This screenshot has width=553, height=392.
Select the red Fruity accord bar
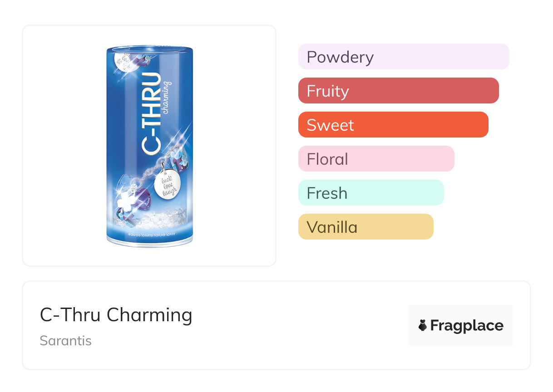coord(398,91)
